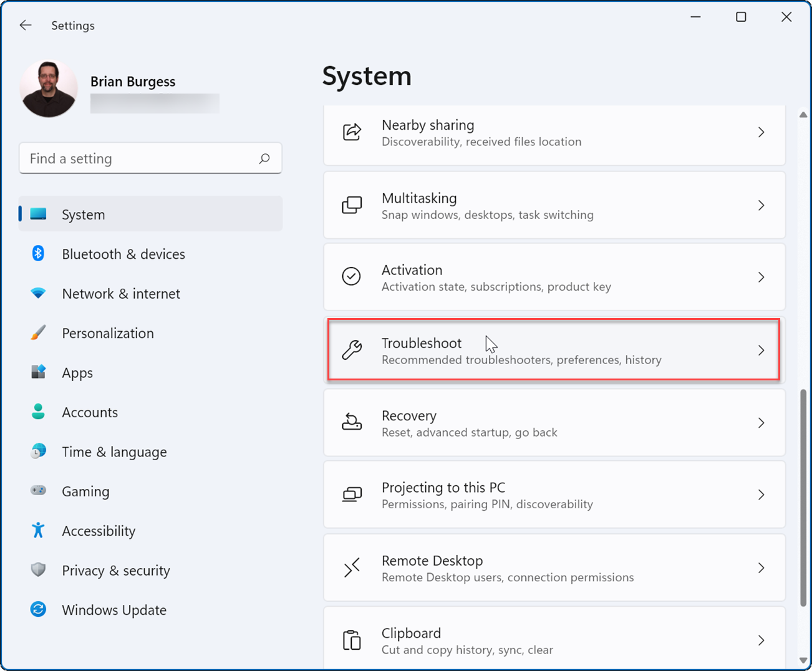Click the Remote Desktop icon
The height and width of the screenshot is (671, 812).
click(x=352, y=568)
